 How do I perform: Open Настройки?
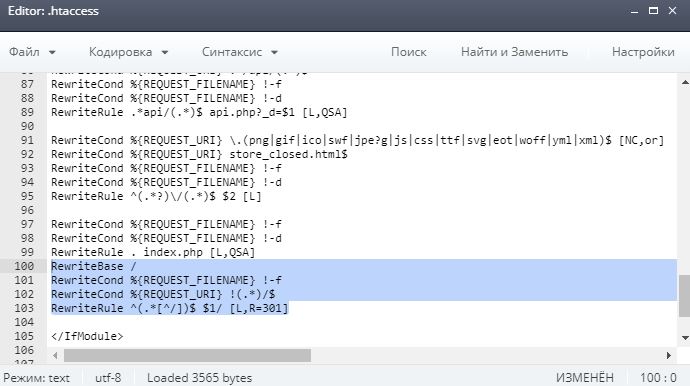tap(643, 52)
